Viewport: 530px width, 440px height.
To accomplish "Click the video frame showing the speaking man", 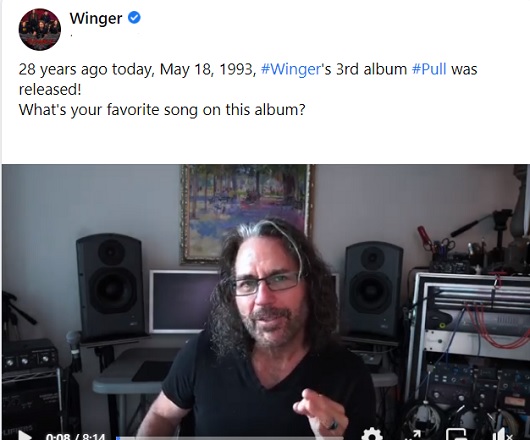I will pos(266,302).
